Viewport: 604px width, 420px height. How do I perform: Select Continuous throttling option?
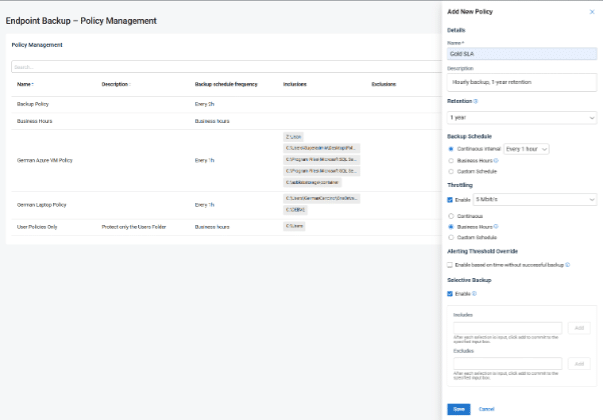(x=451, y=216)
